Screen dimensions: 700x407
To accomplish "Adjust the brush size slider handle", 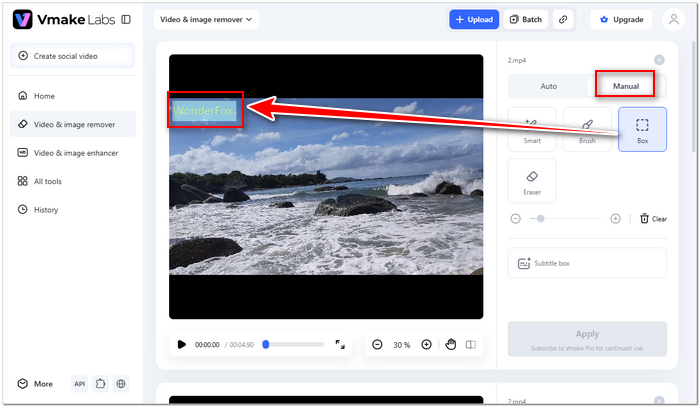I will coord(540,219).
